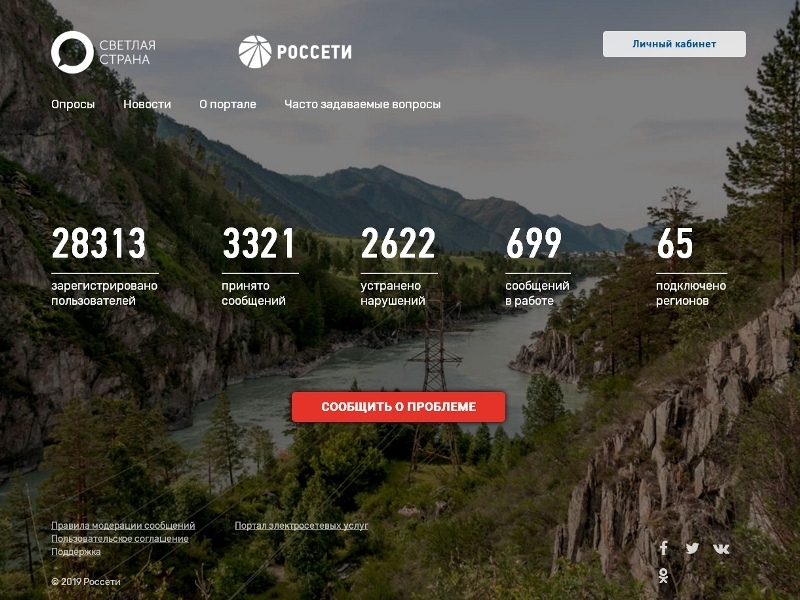800x600 pixels.
Task: Go to the Опросы menu item
Action: [73, 104]
